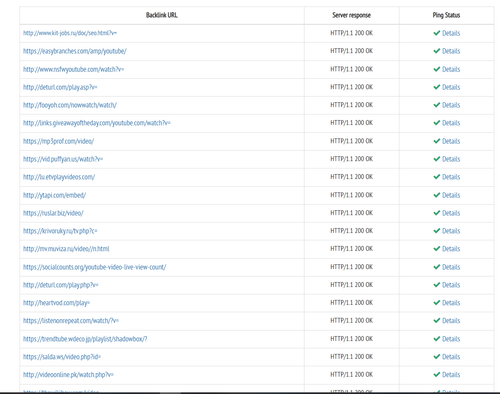The image size is (500, 394).
Task: Select HTTP/1.1 200 OK in ytapi.com row
Action: pos(351,195)
